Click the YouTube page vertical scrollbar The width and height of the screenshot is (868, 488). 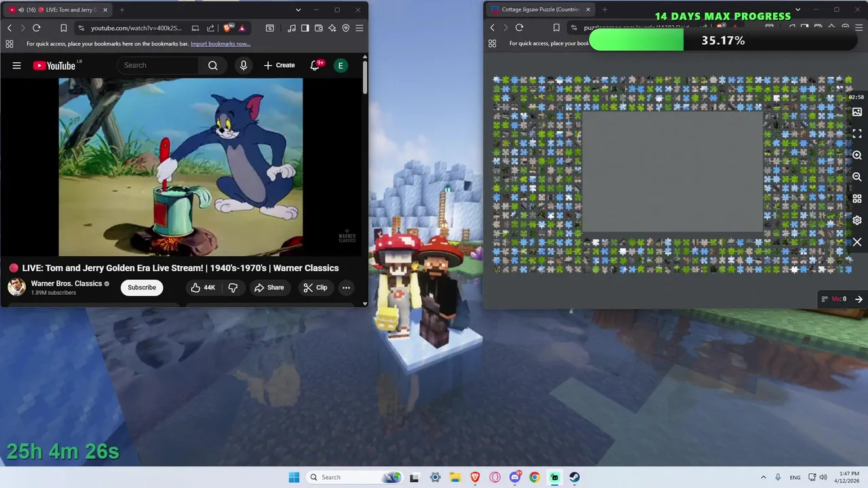(x=365, y=78)
